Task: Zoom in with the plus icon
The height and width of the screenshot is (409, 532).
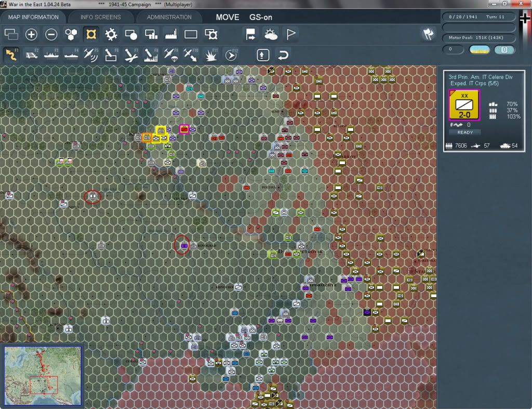Action: pos(31,34)
